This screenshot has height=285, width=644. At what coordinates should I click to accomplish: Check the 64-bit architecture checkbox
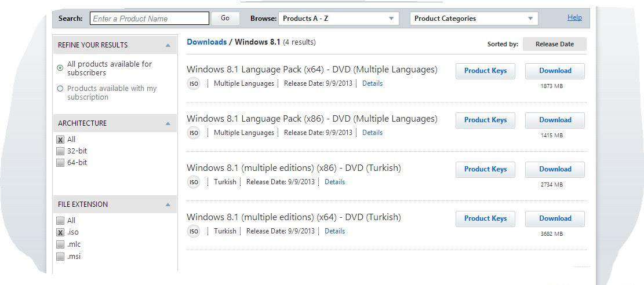point(60,163)
